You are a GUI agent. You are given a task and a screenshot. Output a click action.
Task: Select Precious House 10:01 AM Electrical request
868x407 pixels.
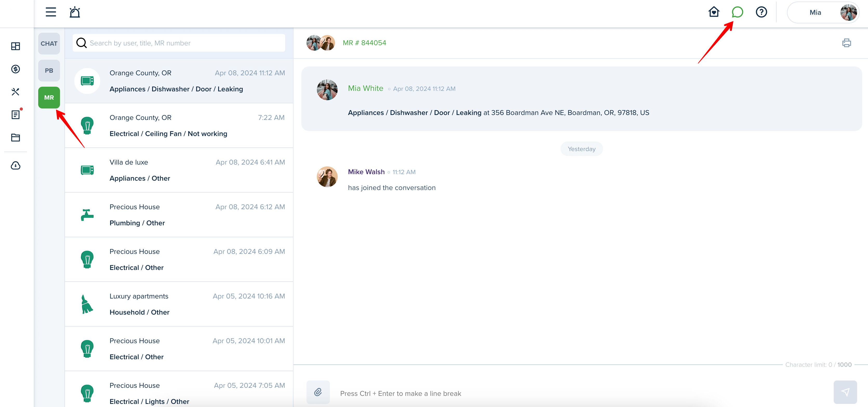(179, 349)
